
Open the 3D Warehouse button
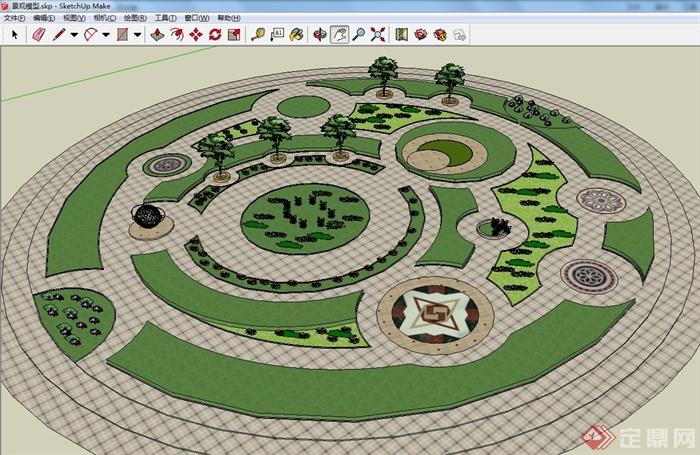click(420, 34)
